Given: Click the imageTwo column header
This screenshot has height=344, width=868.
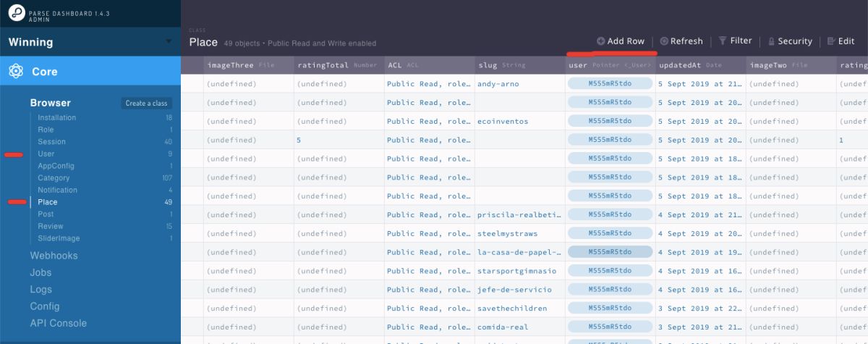Looking at the screenshot, I should point(791,65).
